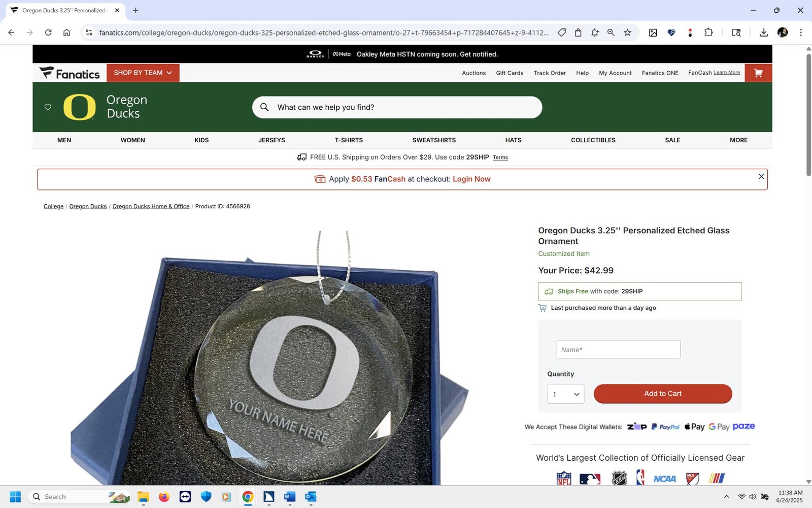Screen dimensions: 812x508
Task: Bookmark this page with star icon
Action: pyautogui.click(x=627, y=33)
